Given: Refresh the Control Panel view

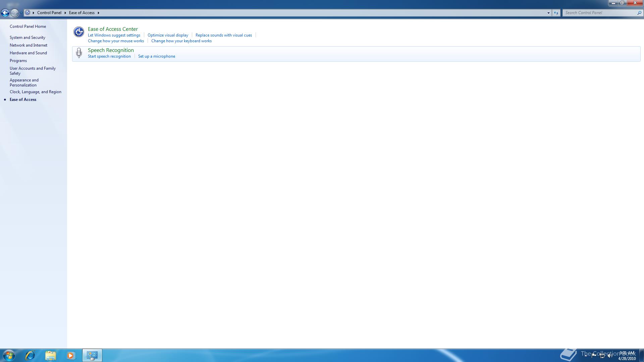Looking at the screenshot, I should 556,13.
